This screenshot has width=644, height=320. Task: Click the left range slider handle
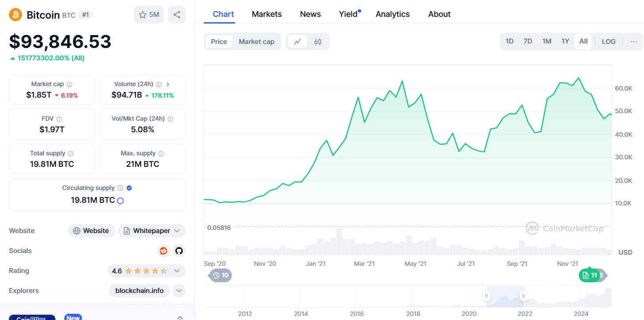pyautogui.click(x=486, y=296)
